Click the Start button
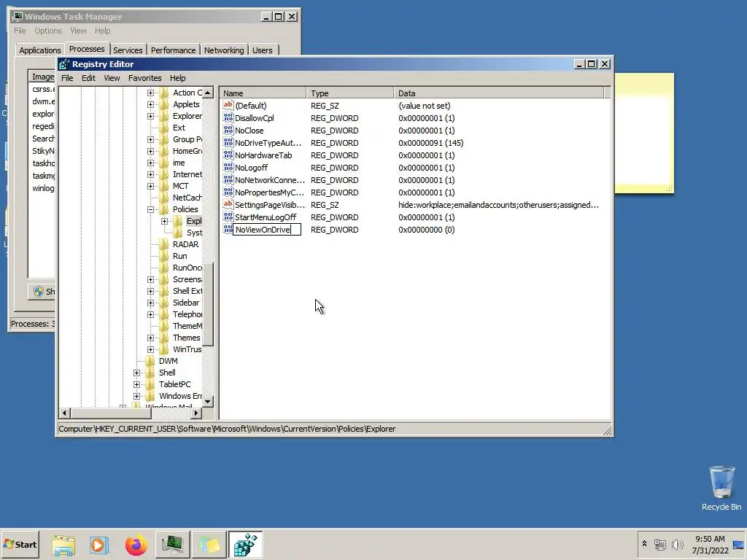Screen dimensions: 747x560 [x=20, y=544]
